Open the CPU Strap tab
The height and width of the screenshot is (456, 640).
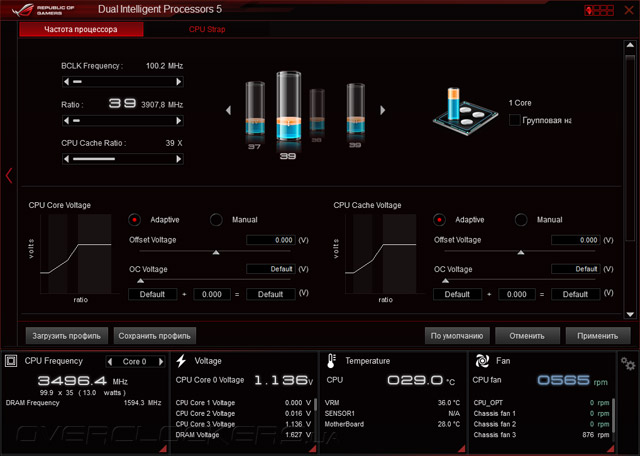coord(207,29)
